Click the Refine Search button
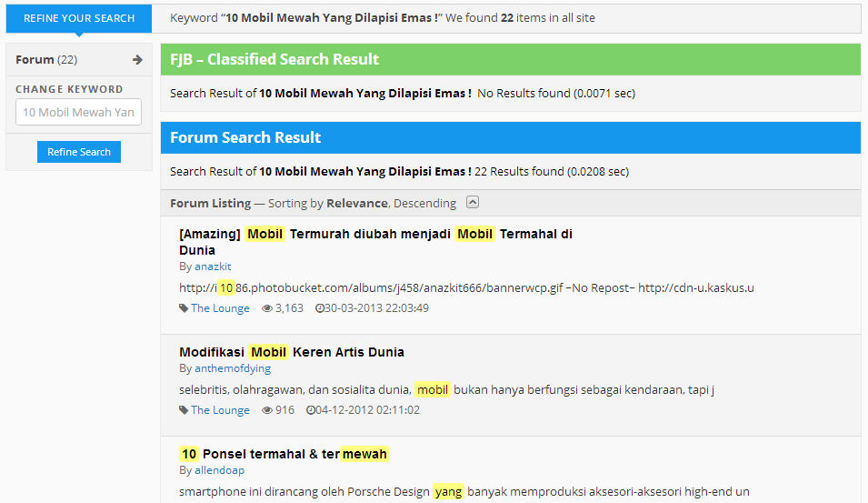This screenshot has width=868, height=503. click(x=79, y=152)
